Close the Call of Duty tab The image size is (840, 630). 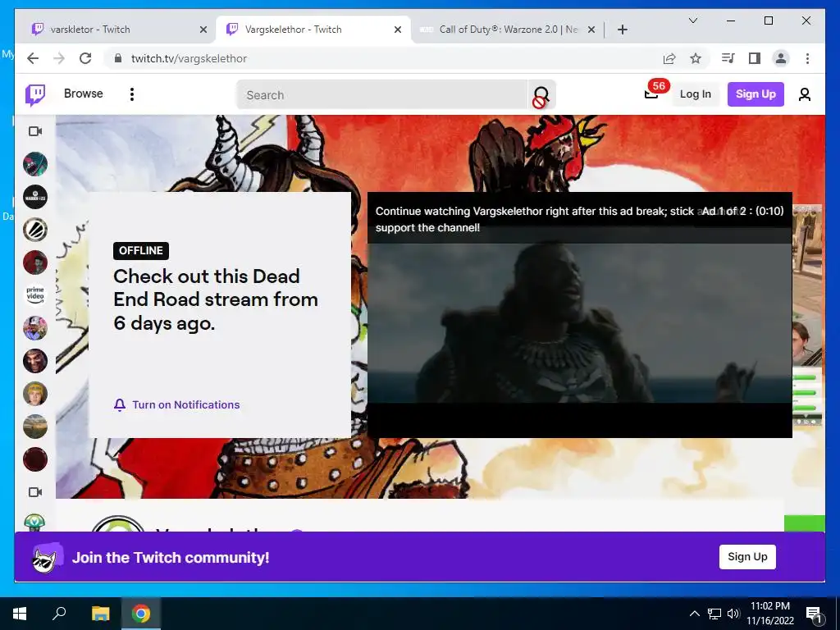pyautogui.click(x=591, y=30)
